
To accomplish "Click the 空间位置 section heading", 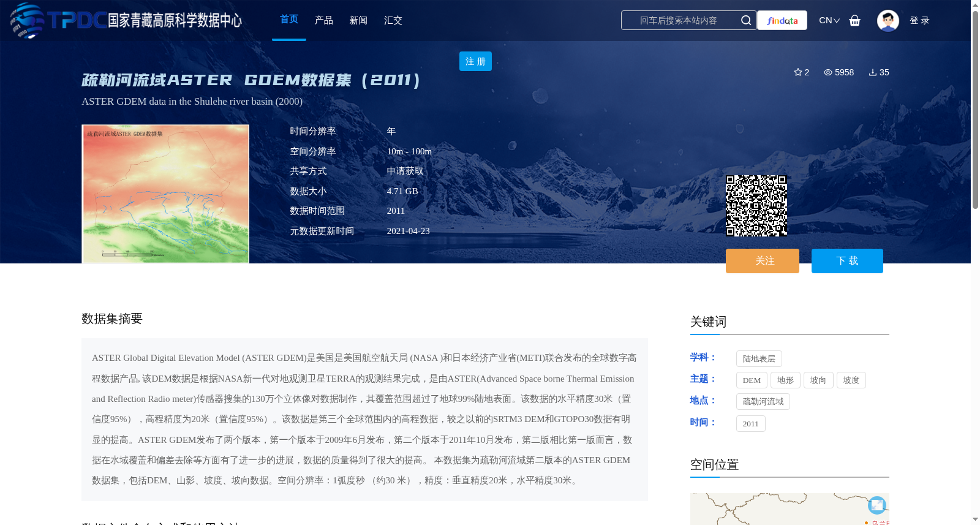I will [x=714, y=464].
